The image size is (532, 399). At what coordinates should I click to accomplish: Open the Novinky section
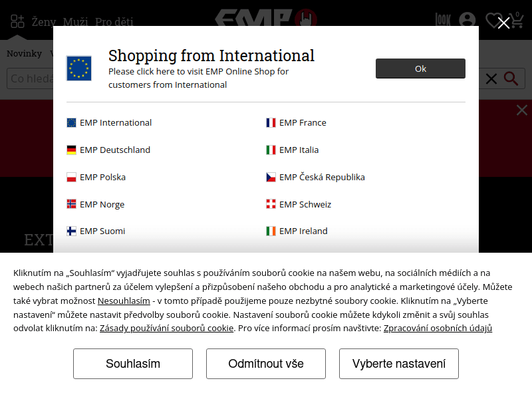coord(25,53)
